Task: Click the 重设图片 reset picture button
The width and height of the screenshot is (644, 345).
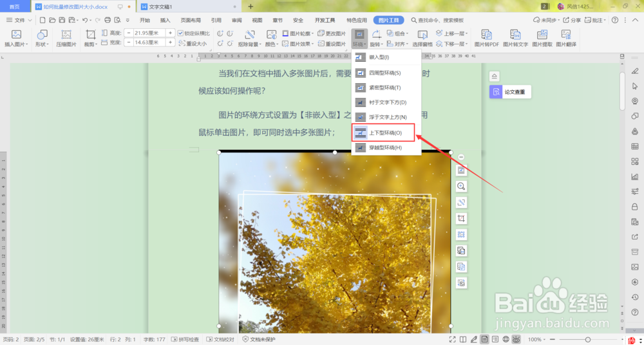Action: pos(332,44)
